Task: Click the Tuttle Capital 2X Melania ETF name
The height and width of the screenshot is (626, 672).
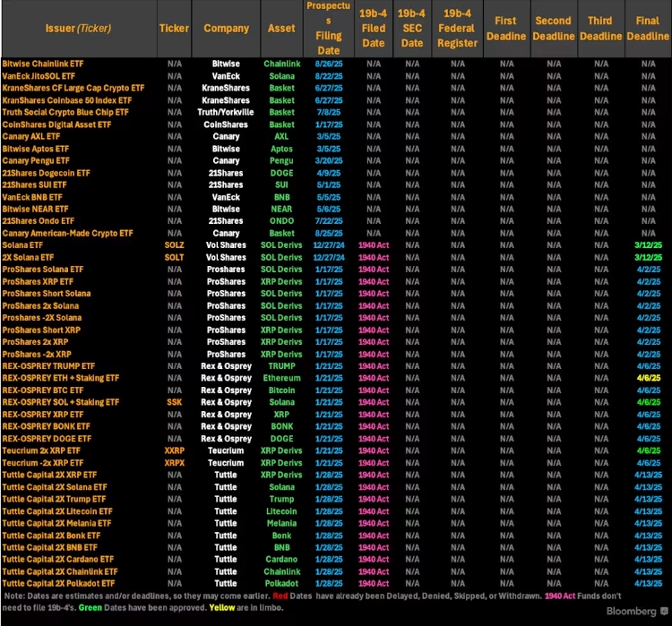Action: click(x=57, y=523)
